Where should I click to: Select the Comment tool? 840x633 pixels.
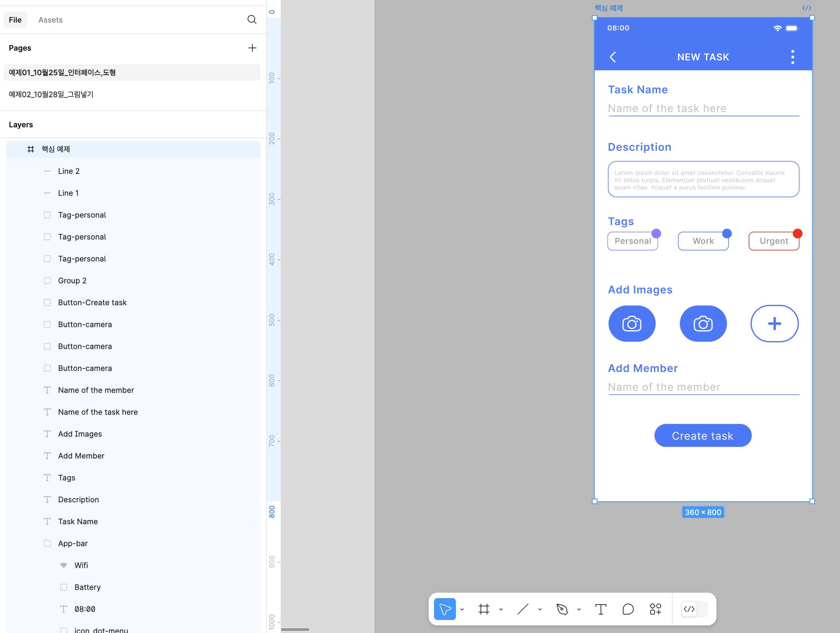click(x=628, y=609)
